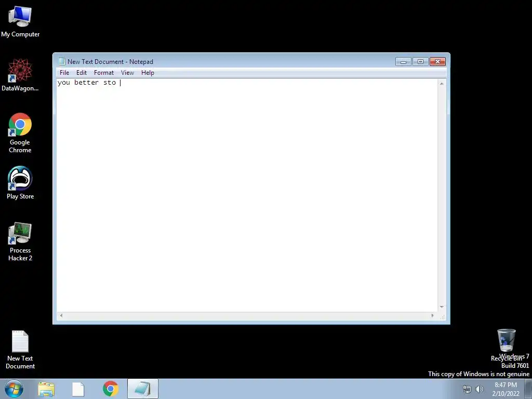Click the Notepad resize grip corner
This screenshot has width=532, height=399.
click(x=443, y=317)
